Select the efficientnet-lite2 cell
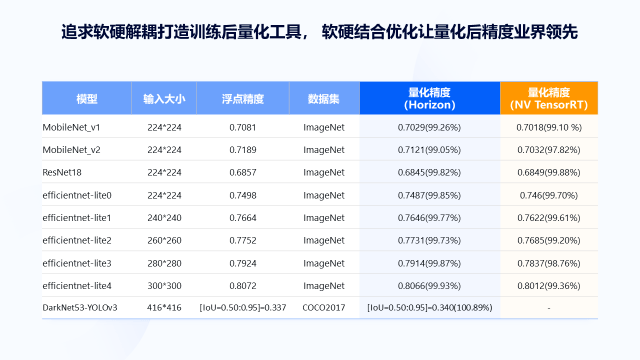Screen dimensions: 640x360 pos(77,240)
